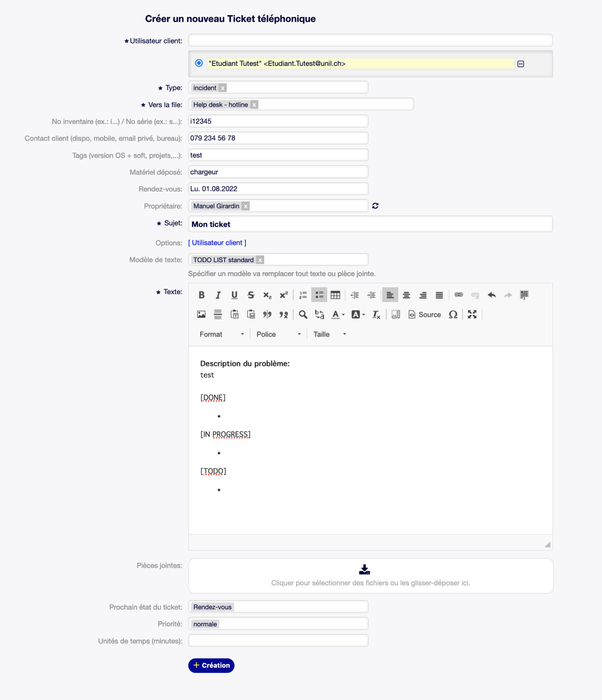Screen dimensions: 602x700
Task: Insert a table in the text editor
Action: [x=335, y=295]
